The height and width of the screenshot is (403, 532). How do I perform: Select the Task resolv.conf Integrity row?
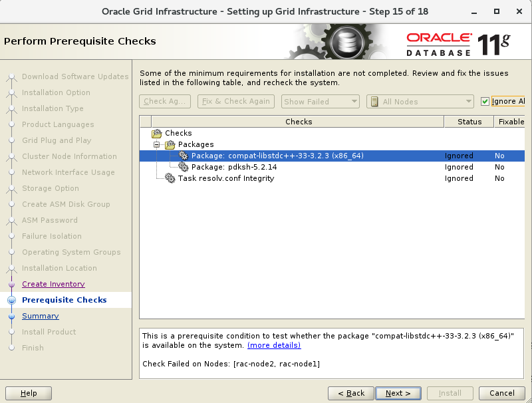click(x=332, y=178)
